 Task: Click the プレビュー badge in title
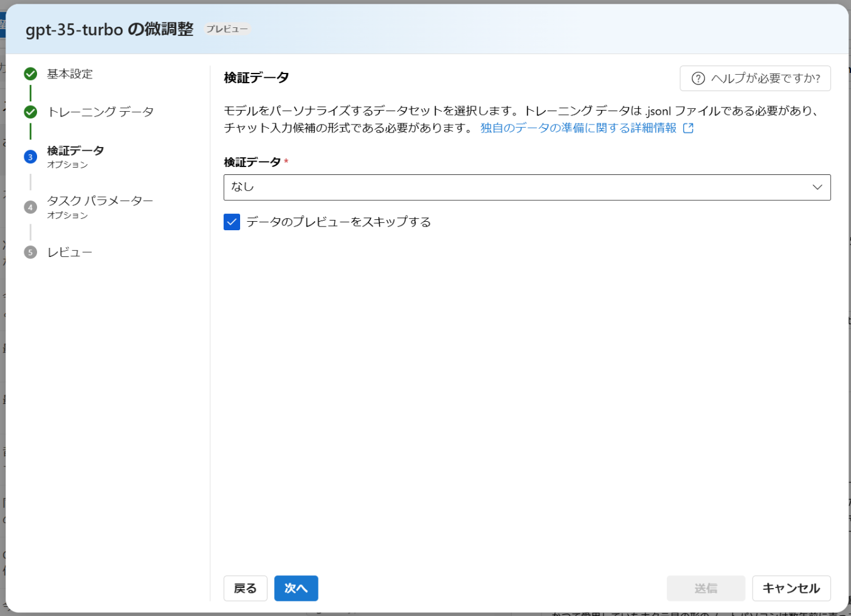click(227, 29)
